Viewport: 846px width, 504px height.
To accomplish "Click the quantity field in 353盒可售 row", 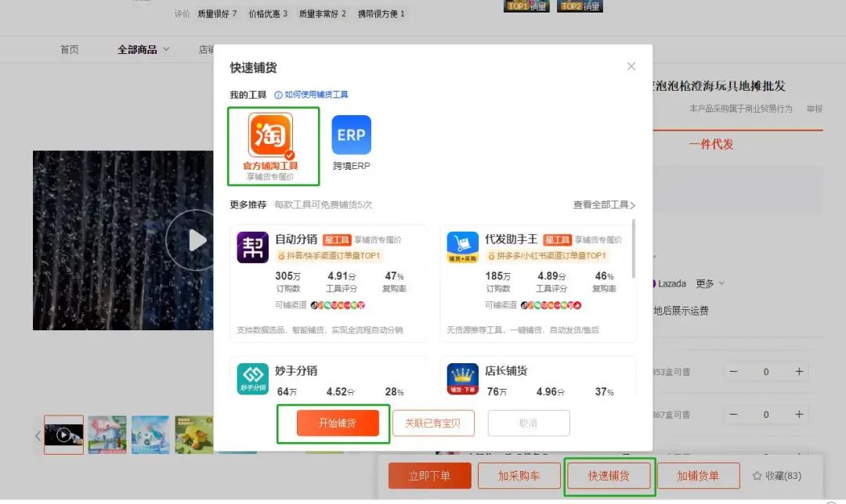I will point(766,372).
